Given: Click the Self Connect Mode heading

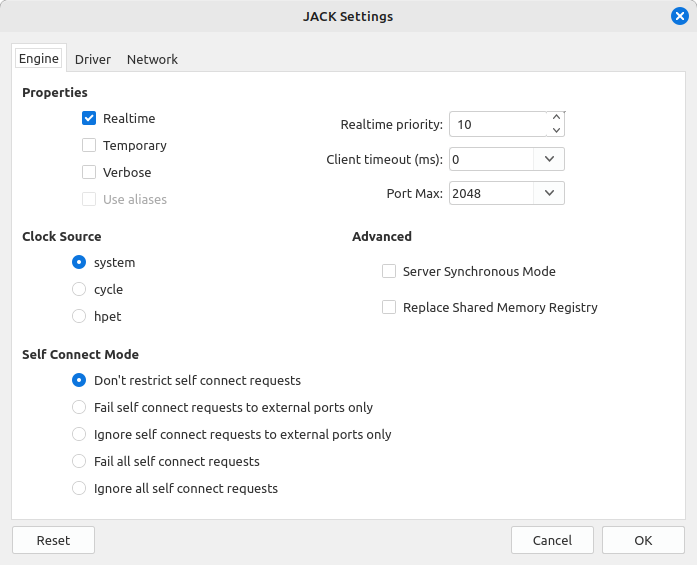Looking at the screenshot, I should click(80, 354).
